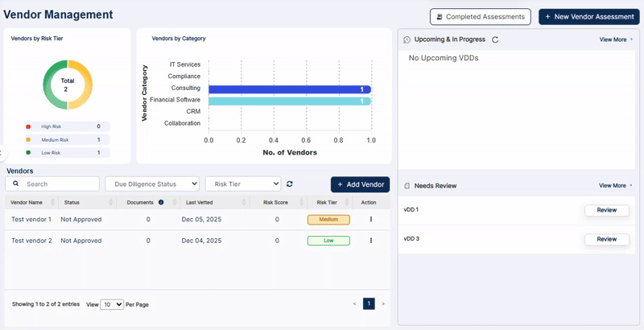
Task: Click the Low risk tier badge
Action: pyautogui.click(x=328, y=241)
